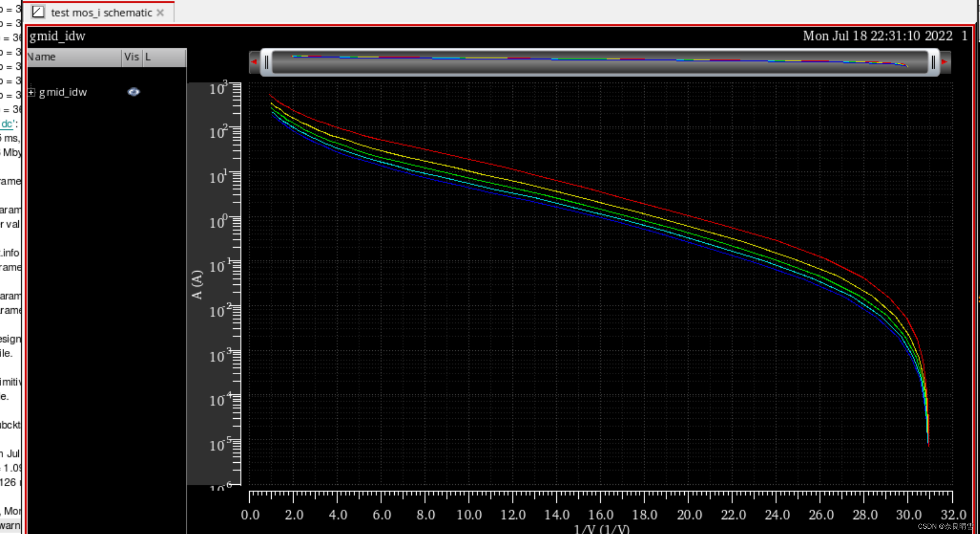Image resolution: width=980 pixels, height=534 pixels.
Task: Select the A (A) Y-axis label
Action: [x=196, y=284]
